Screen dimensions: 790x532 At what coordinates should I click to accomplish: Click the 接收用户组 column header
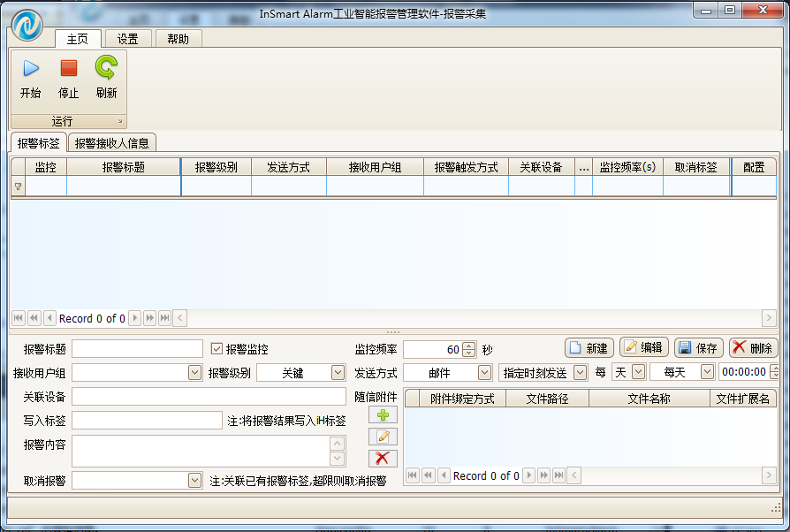(376, 167)
